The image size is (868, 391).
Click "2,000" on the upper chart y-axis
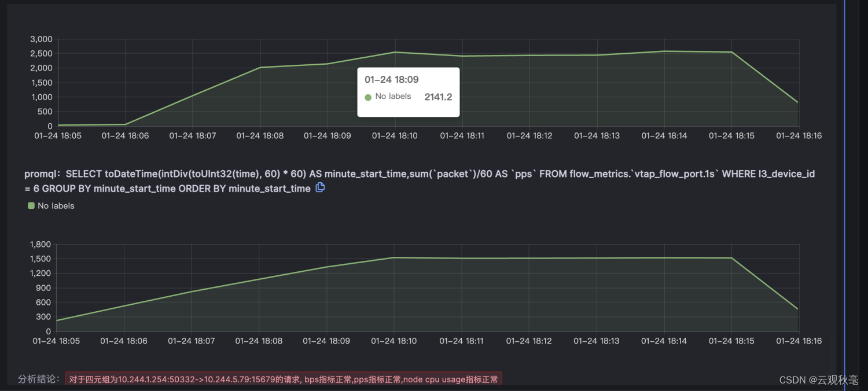pos(41,68)
